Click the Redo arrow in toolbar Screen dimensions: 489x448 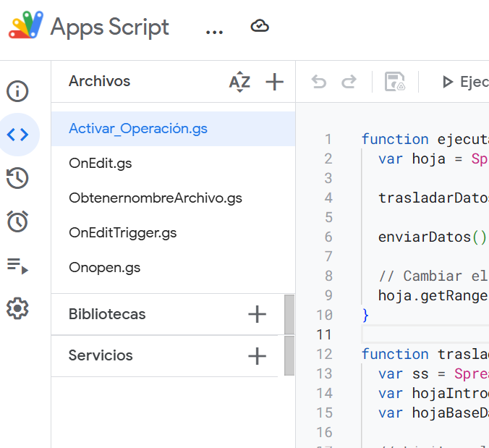[x=349, y=82]
